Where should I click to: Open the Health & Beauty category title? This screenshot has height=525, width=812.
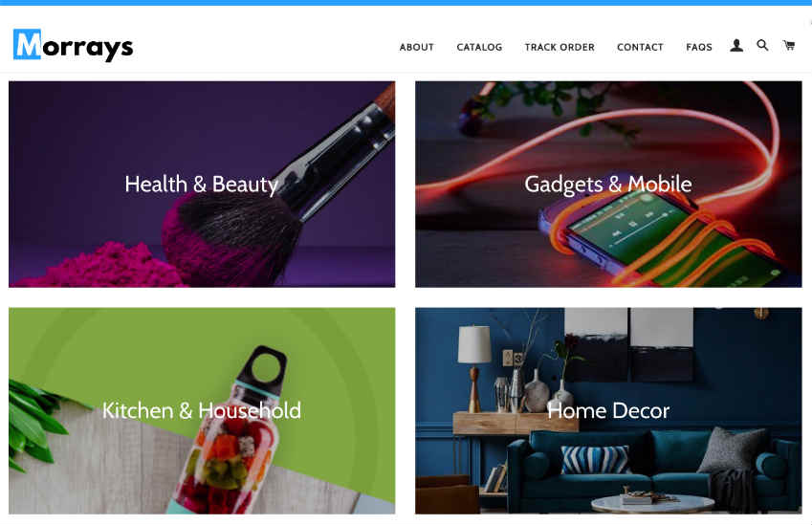point(202,185)
